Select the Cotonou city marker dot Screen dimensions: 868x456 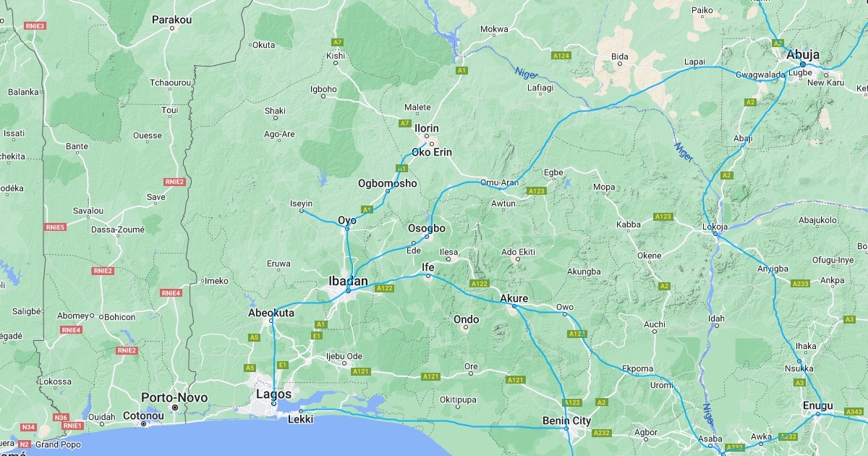tap(144, 423)
